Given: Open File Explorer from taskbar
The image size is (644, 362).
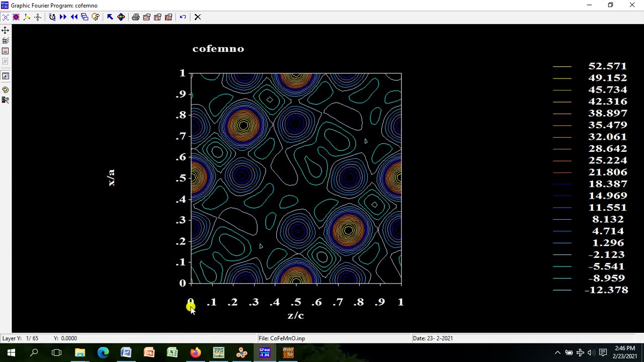Looking at the screenshot, I should click(x=80, y=353).
